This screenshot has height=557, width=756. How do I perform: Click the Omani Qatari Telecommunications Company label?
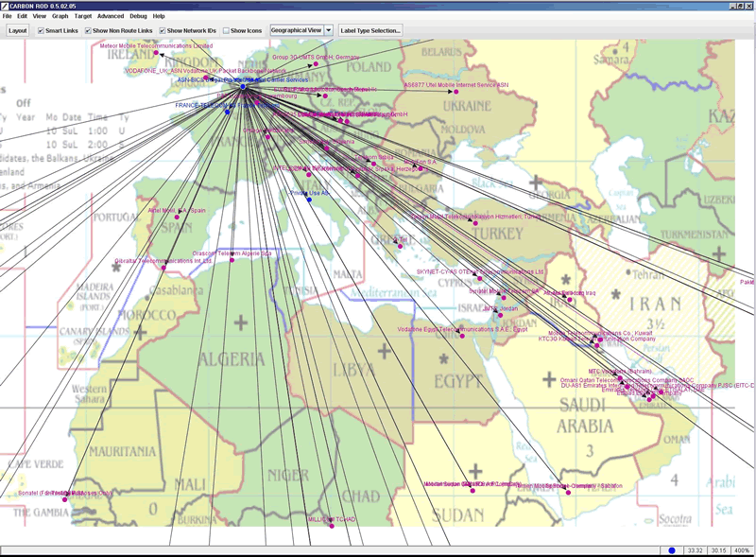coord(627,380)
